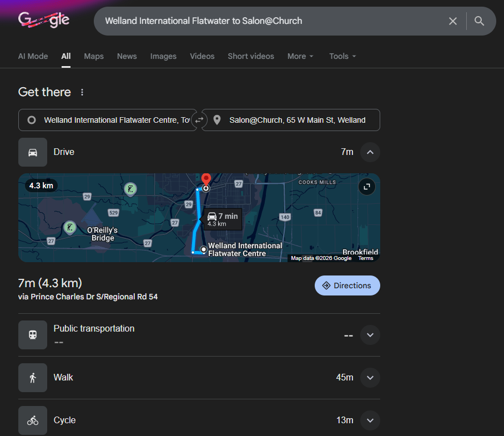Go to Short videos tab

click(x=251, y=56)
